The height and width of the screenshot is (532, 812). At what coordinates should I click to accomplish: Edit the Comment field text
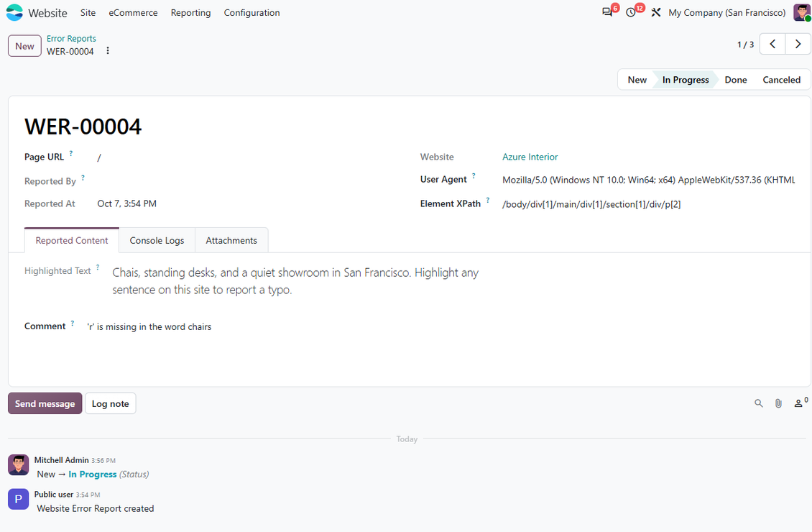pyautogui.click(x=440, y=327)
